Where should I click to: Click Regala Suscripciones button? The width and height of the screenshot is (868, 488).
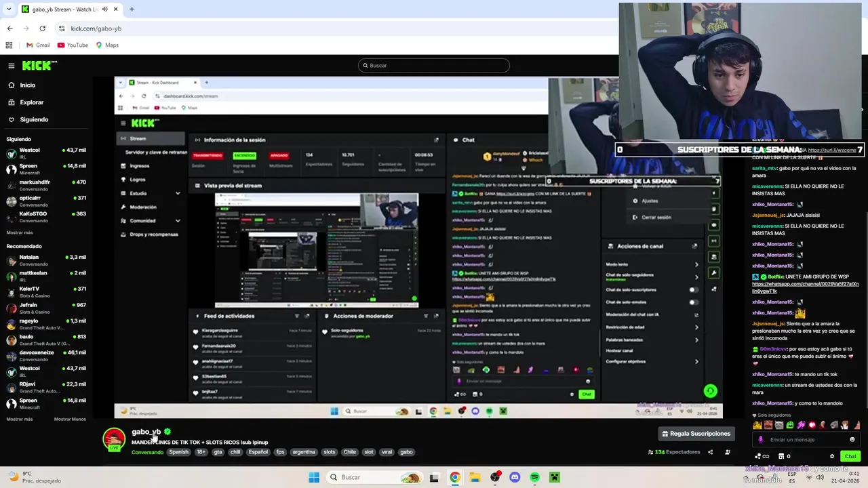click(696, 434)
